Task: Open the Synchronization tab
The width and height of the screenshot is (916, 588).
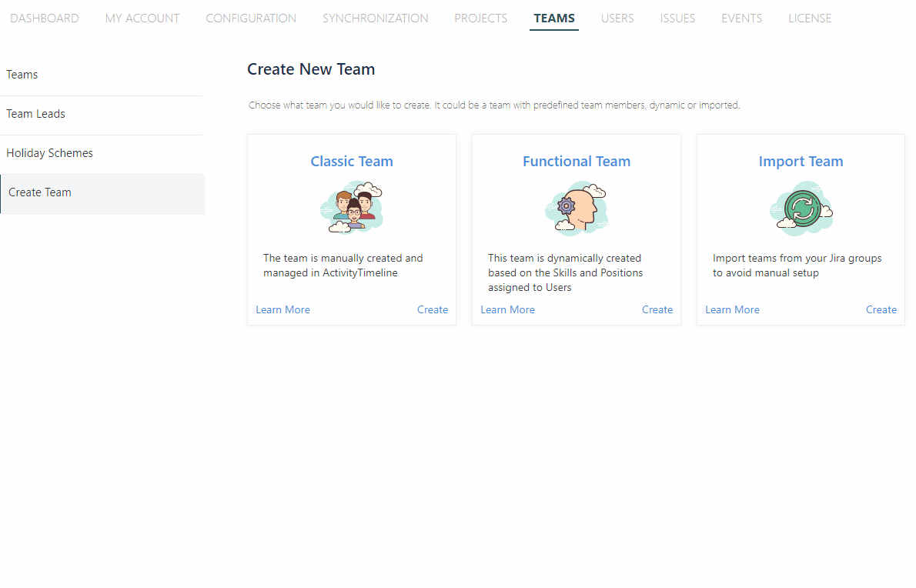Action: 375,18
